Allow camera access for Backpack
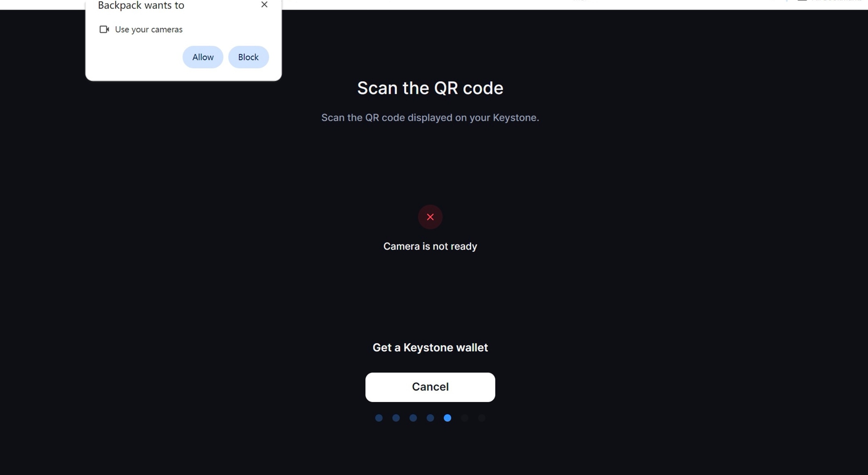 [x=203, y=57]
